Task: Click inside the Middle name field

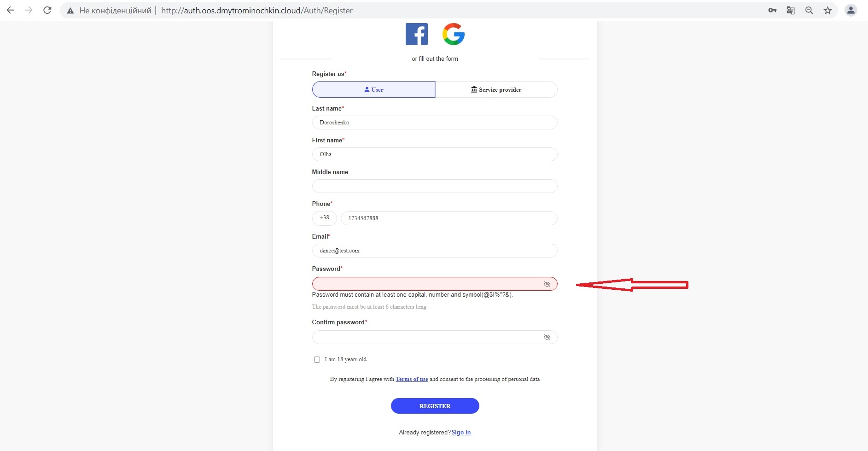Action: click(x=434, y=186)
